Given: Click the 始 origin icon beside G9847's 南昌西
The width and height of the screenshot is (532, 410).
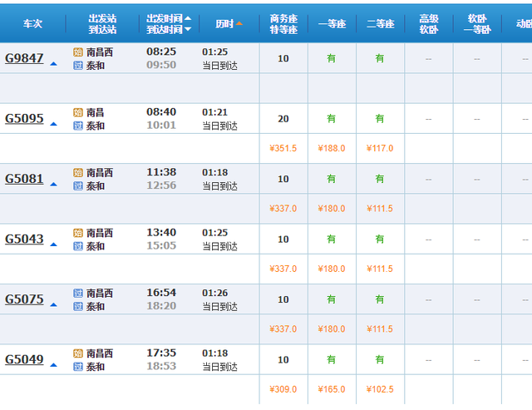Looking at the screenshot, I should (x=78, y=52).
